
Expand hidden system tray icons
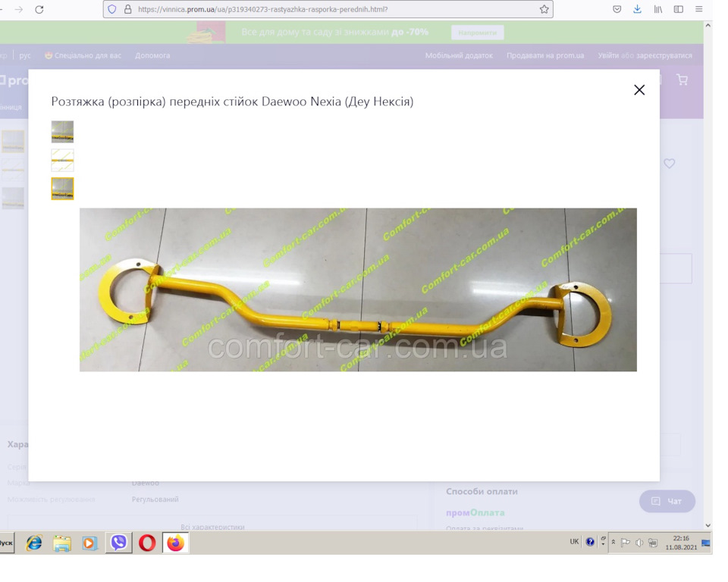point(613,542)
